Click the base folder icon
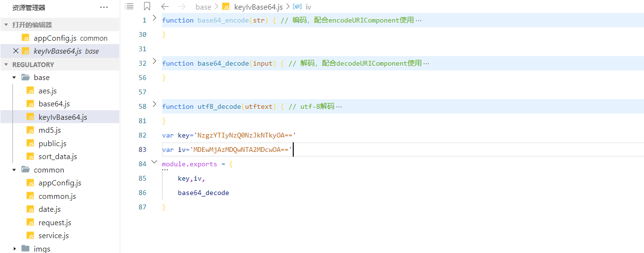 pos(26,77)
